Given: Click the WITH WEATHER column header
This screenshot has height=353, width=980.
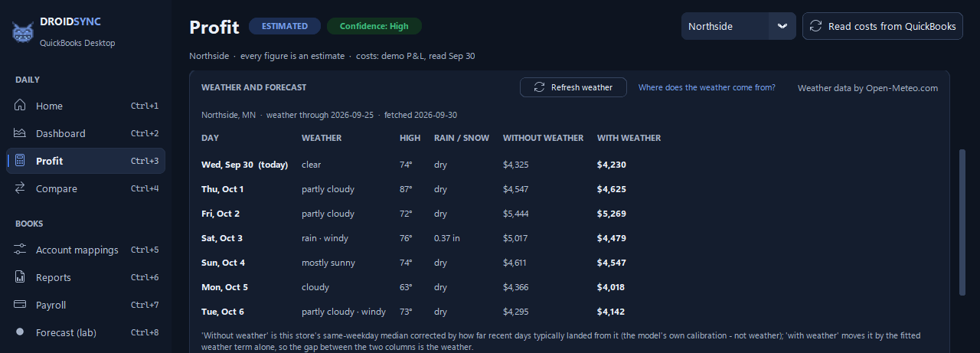Looking at the screenshot, I should 629,138.
